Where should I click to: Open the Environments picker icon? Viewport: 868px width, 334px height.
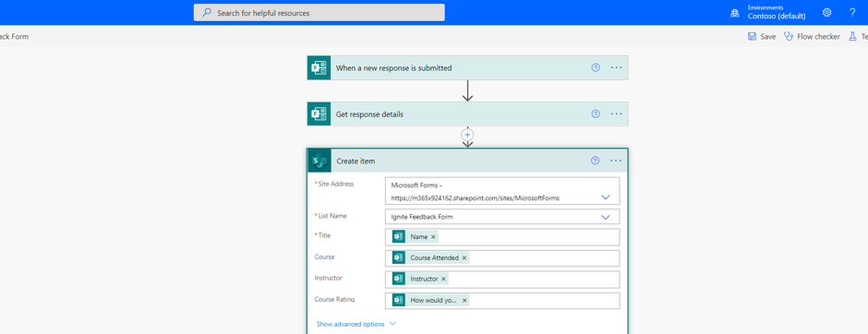(x=735, y=13)
